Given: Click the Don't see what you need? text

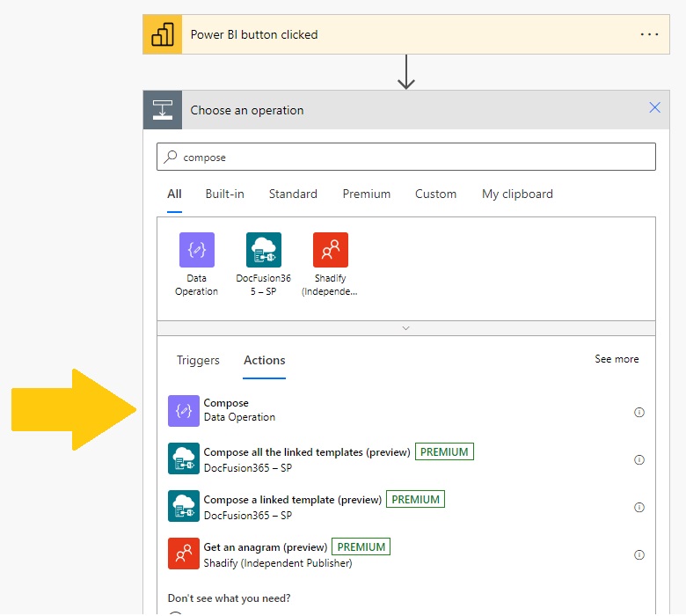Looking at the screenshot, I should click(x=229, y=598).
